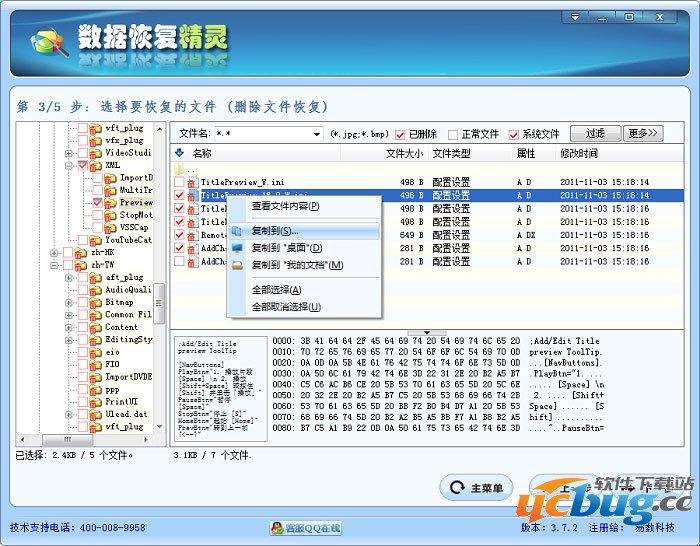Expand the Bitmap tree folder
Viewport: 700px width, 546px height.
click(69, 303)
